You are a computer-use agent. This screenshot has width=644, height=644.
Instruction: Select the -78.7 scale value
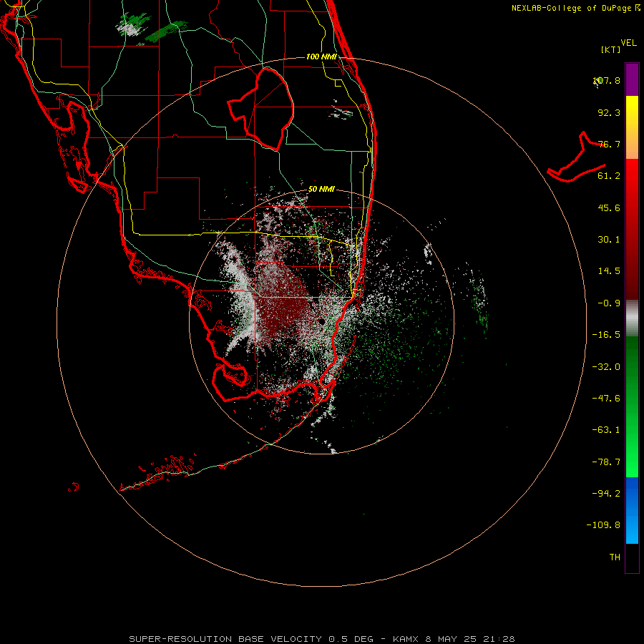click(x=606, y=462)
